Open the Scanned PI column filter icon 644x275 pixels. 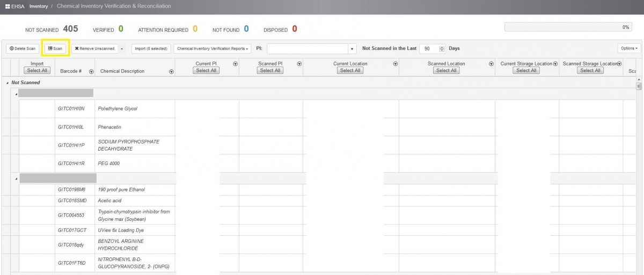(299, 64)
